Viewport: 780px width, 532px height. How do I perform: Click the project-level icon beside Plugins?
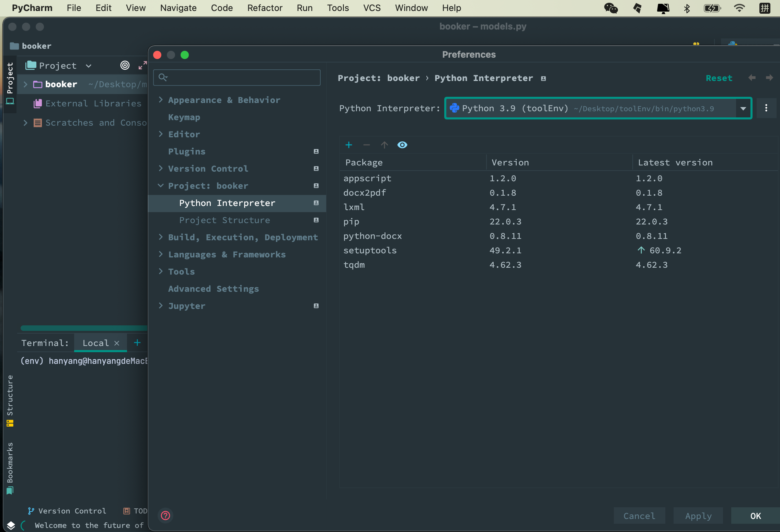pyautogui.click(x=316, y=151)
